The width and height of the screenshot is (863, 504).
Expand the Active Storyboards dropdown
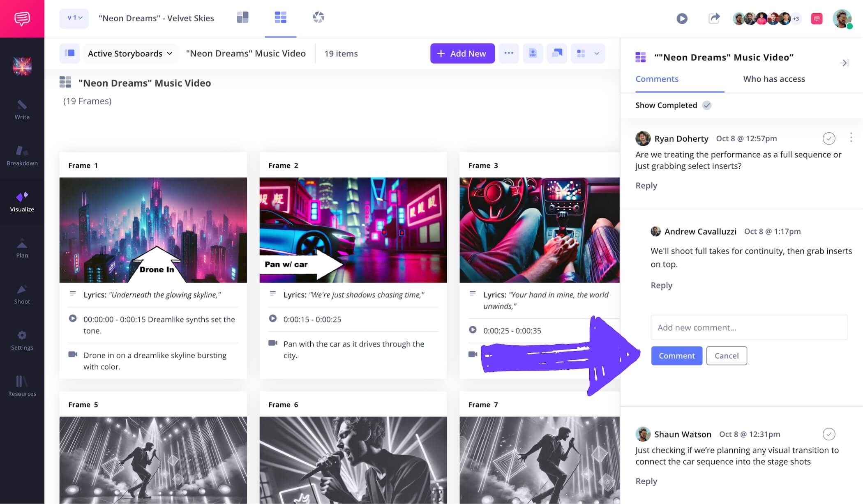pyautogui.click(x=130, y=53)
